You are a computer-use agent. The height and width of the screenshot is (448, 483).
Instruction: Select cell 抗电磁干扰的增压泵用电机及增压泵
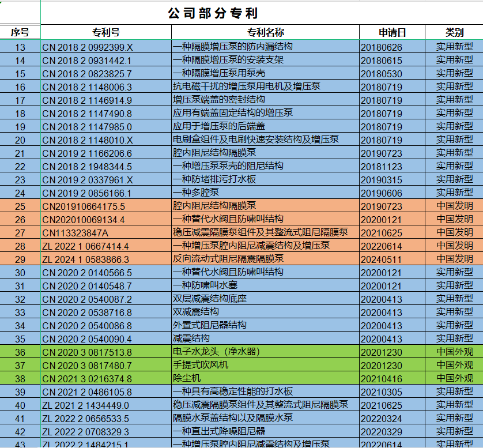coord(265,86)
